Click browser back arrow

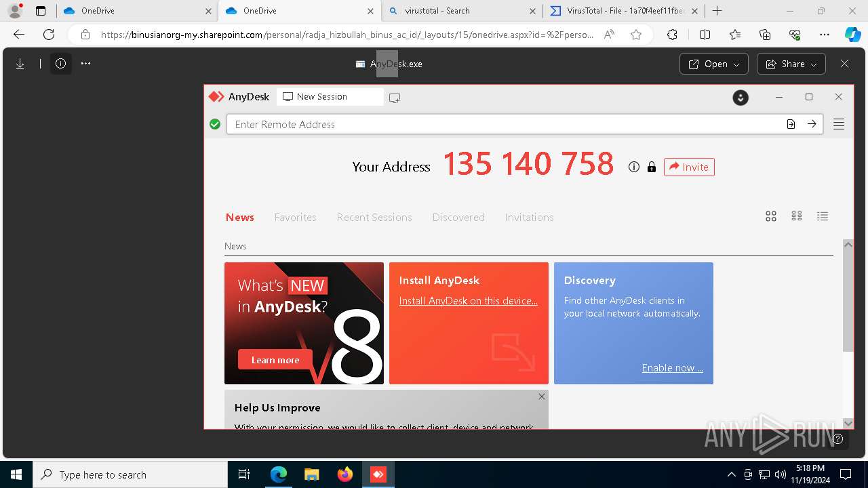[x=19, y=35]
